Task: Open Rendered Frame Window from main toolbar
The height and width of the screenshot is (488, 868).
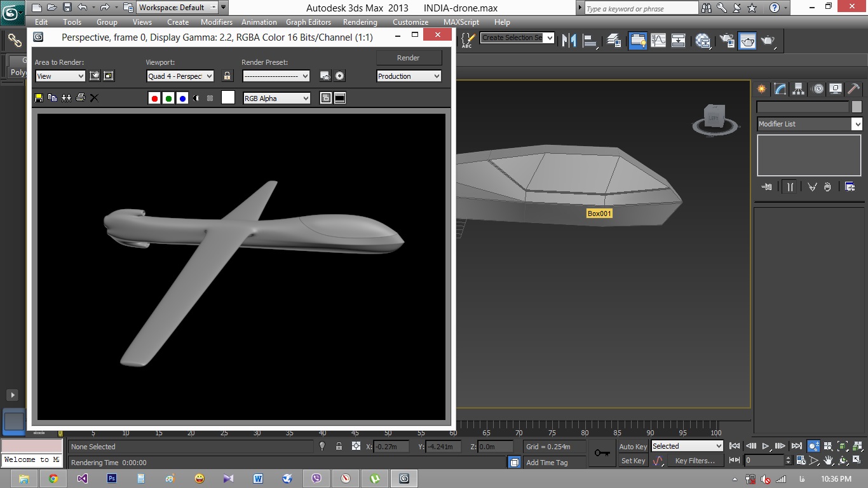Action: 747,41
